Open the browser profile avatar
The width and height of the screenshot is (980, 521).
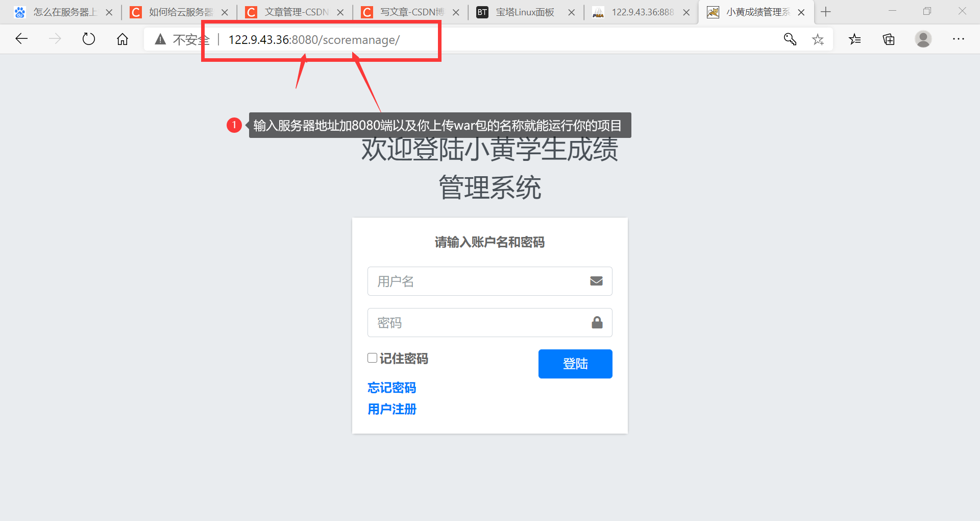pos(923,39)
